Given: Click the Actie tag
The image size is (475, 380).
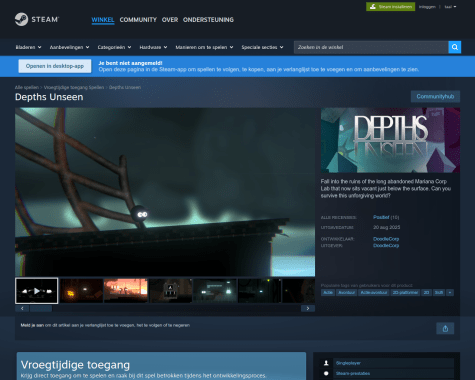Looking at the screenshot, I should [328, 293].
